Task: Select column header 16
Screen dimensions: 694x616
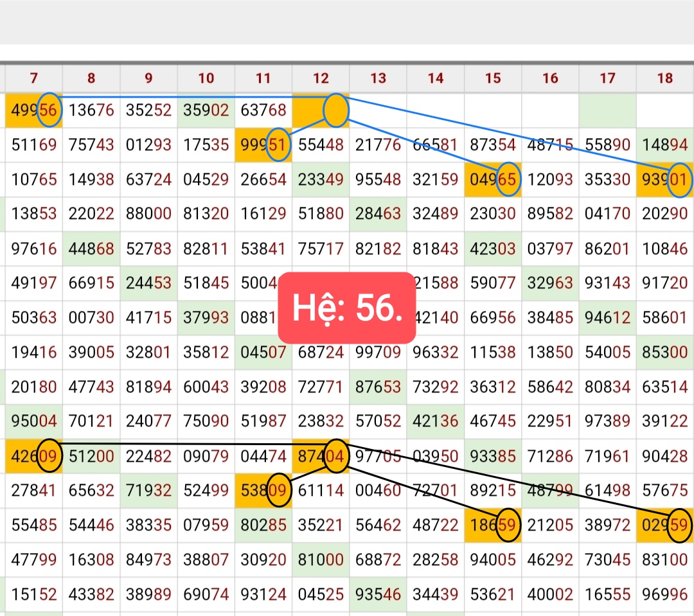Action: point(550,78)
